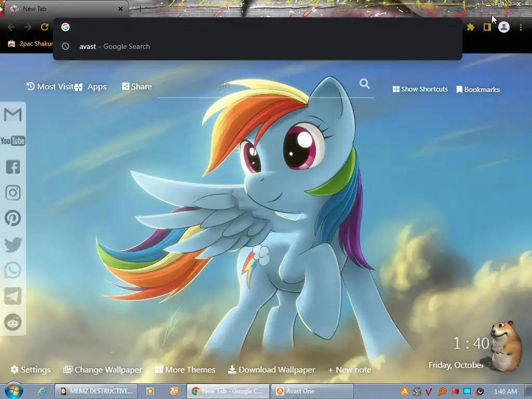Open media player taskbar icon
This screenshot has height=399, width=532.
click(150, 391)
